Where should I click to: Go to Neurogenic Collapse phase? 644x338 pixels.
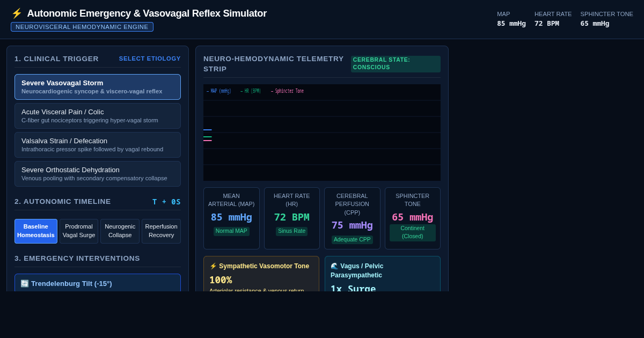pos(120,231)
